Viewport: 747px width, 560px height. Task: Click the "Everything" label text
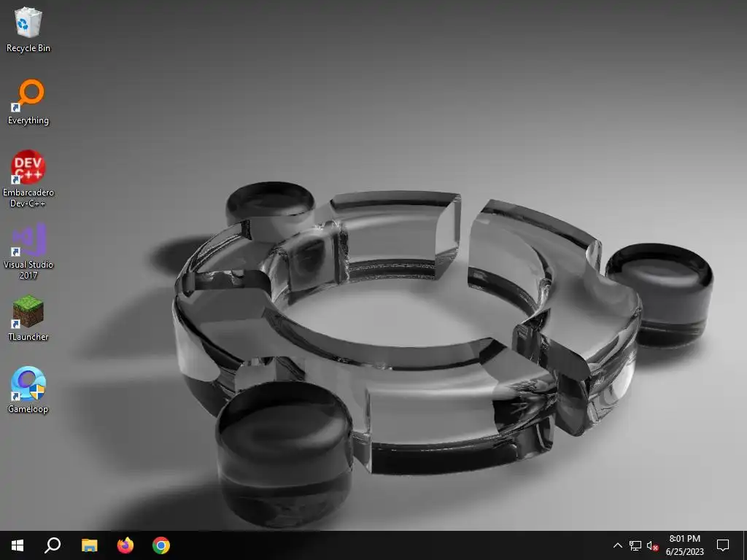[28, 120]
